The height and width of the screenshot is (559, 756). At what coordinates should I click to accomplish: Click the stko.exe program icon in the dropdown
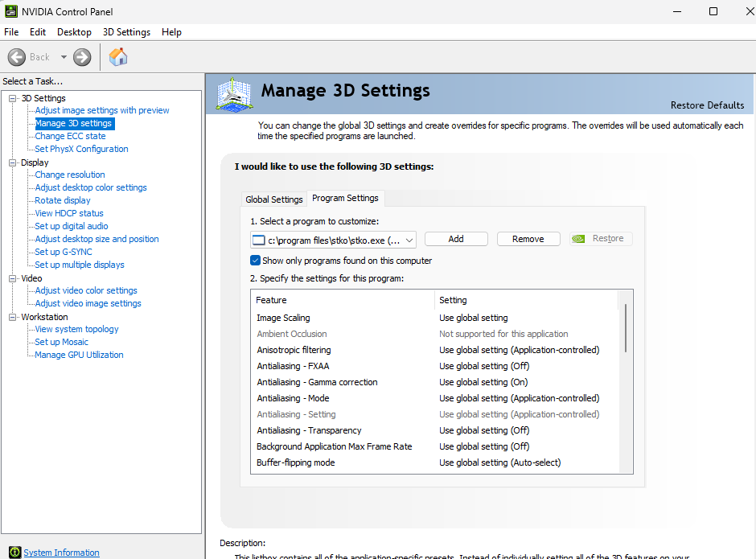click(259, 240)
